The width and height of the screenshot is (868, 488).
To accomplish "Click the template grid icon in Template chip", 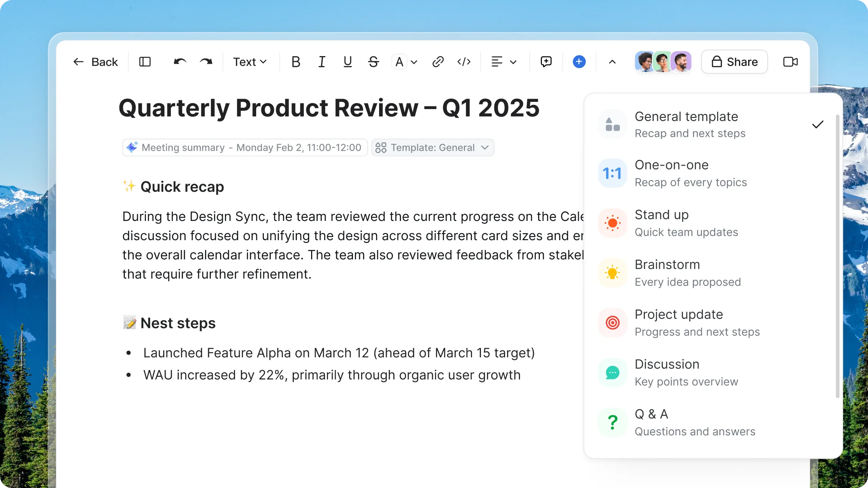I will tap(381, 148).
